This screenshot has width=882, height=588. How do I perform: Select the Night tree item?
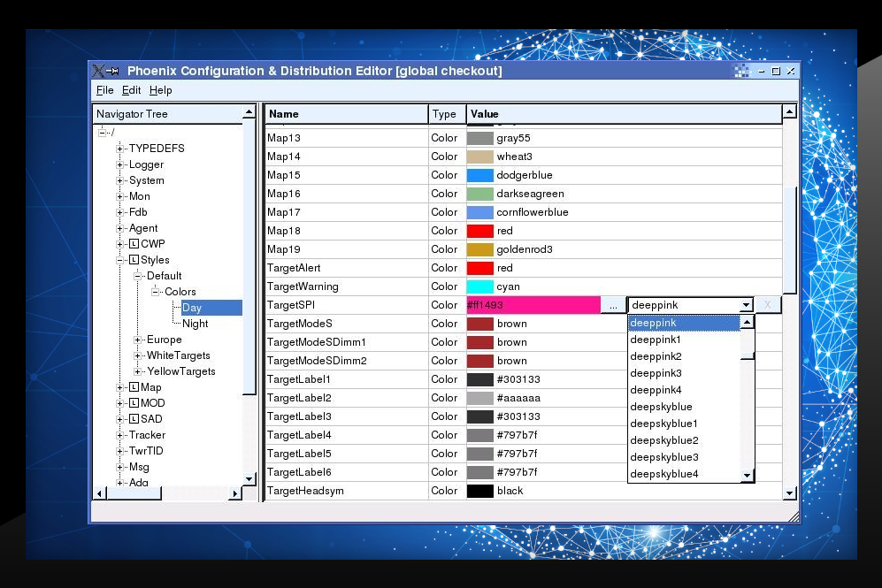tap(195, 324)
